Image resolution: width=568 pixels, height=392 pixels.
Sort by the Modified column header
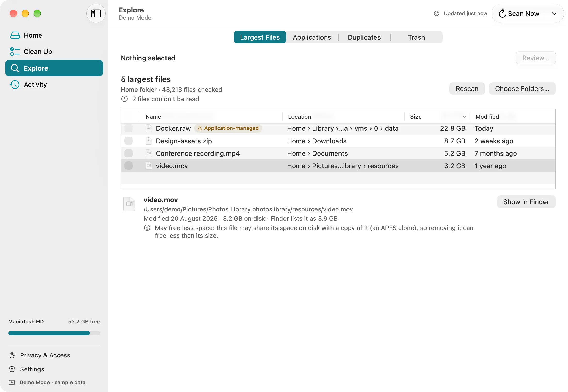(x=512, y=117)
